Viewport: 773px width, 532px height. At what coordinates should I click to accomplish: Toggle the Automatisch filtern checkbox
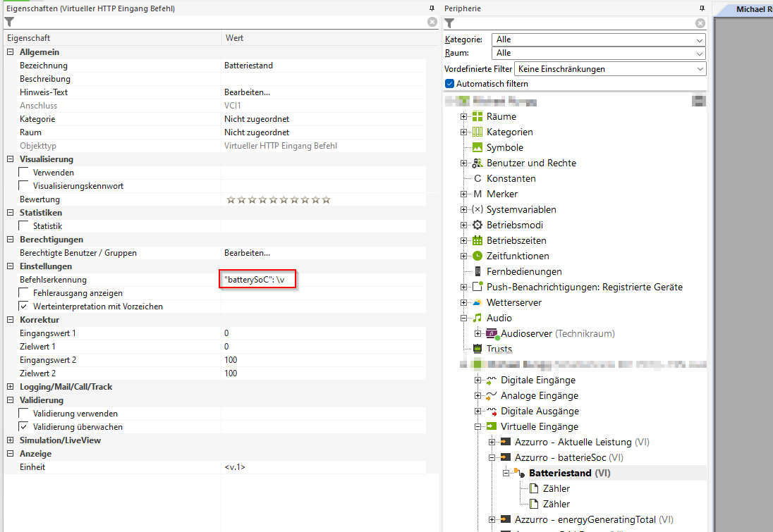pos(450,84)
